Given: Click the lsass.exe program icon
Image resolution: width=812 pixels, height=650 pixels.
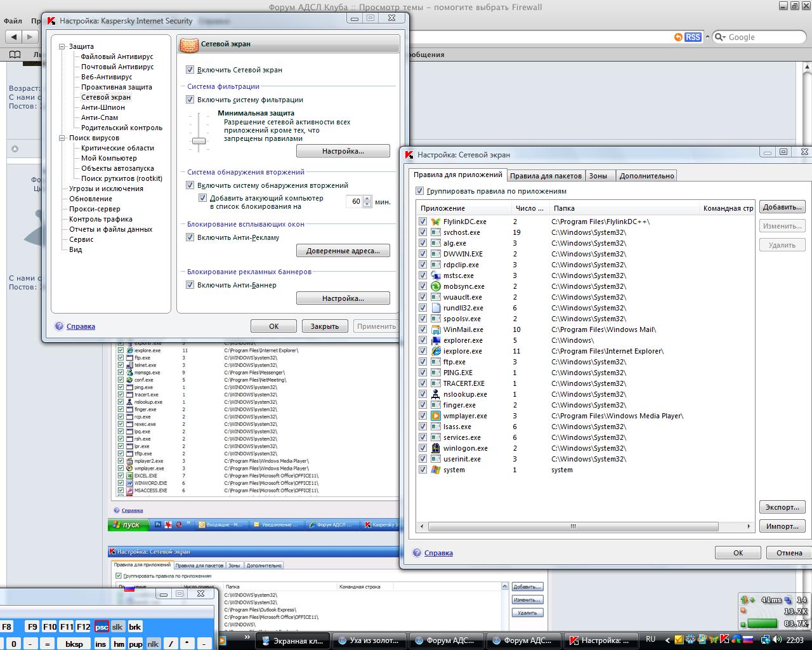Looking at the screenshot, I should click(x=436, y=427).
